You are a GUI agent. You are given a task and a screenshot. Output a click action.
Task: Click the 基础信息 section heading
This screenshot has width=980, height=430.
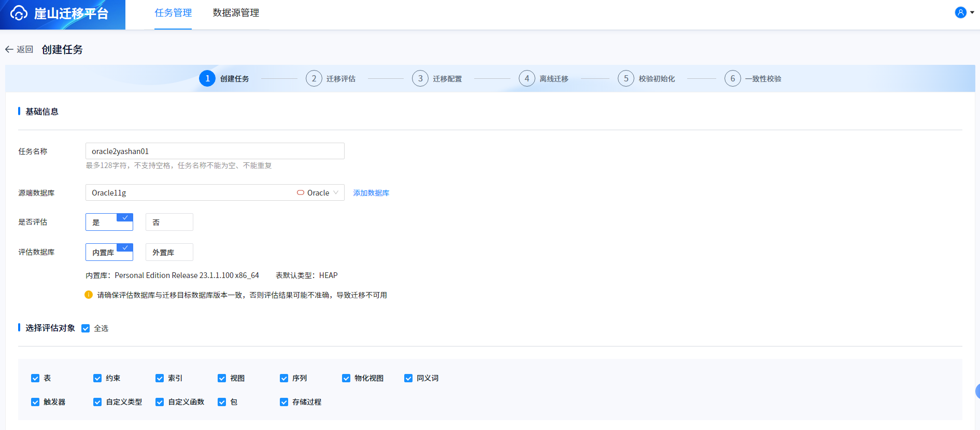(x=42, y=112)
